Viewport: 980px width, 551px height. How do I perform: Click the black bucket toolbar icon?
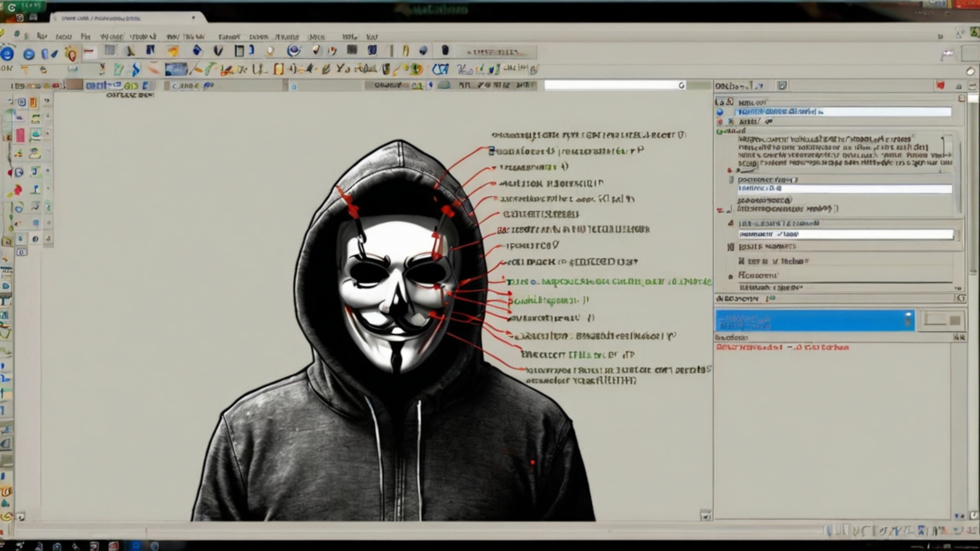pos(445,50)
